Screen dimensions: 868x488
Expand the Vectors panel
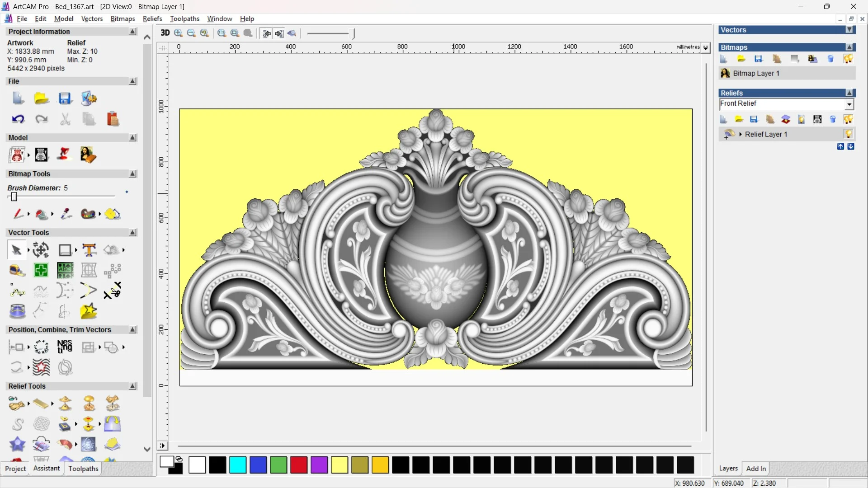[x=849, y=30]
